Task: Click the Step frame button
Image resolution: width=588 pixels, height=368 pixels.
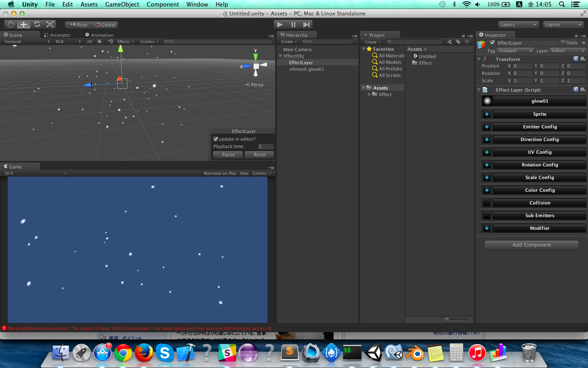Action: click(306, 25)
